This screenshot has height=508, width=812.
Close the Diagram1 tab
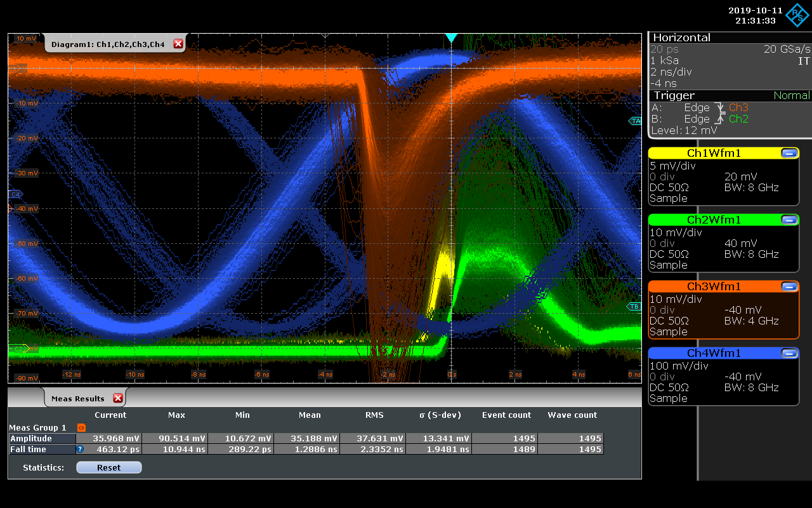click(x=178, y=44)
